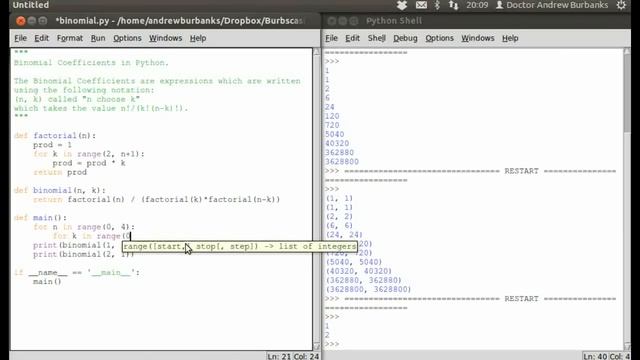Click the editor scrollbar down arrow
640x360 pixels.
(316, 346)
